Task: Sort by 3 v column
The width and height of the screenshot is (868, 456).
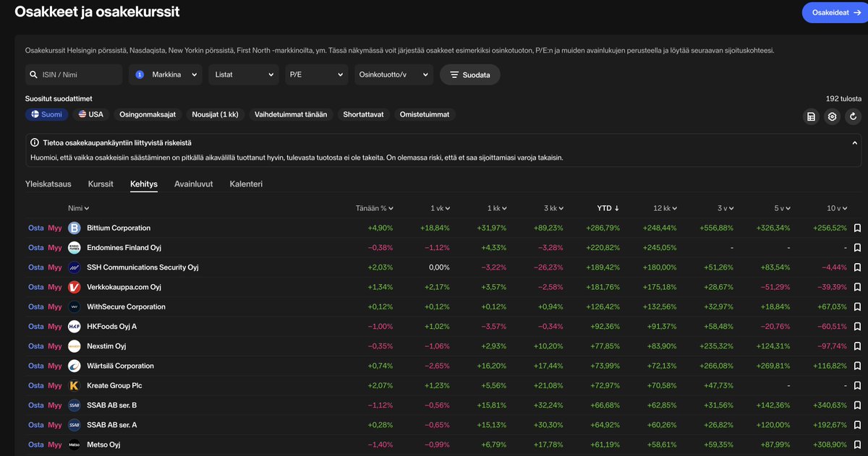Action: pos(726,208)
